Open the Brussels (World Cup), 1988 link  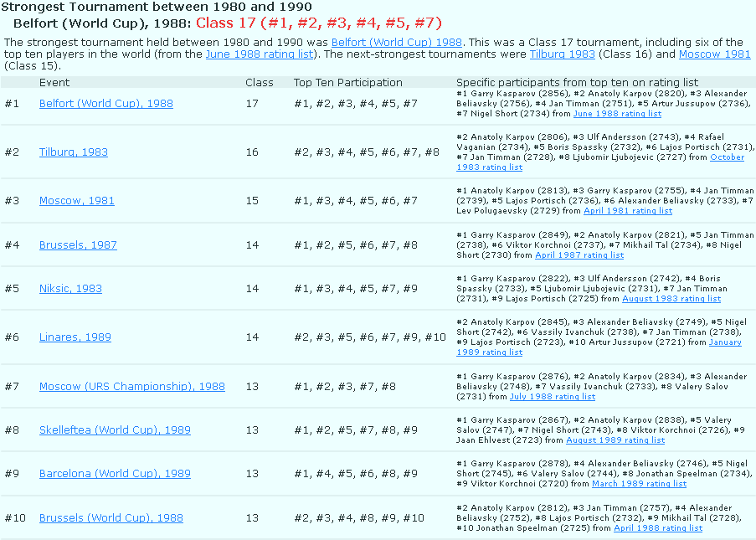coord(111,518)
